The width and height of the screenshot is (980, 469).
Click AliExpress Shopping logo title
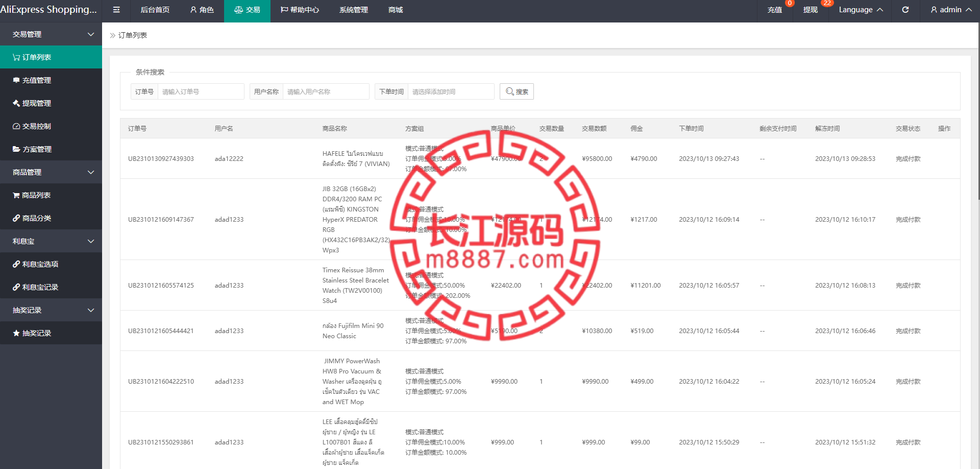pos(48,10)
